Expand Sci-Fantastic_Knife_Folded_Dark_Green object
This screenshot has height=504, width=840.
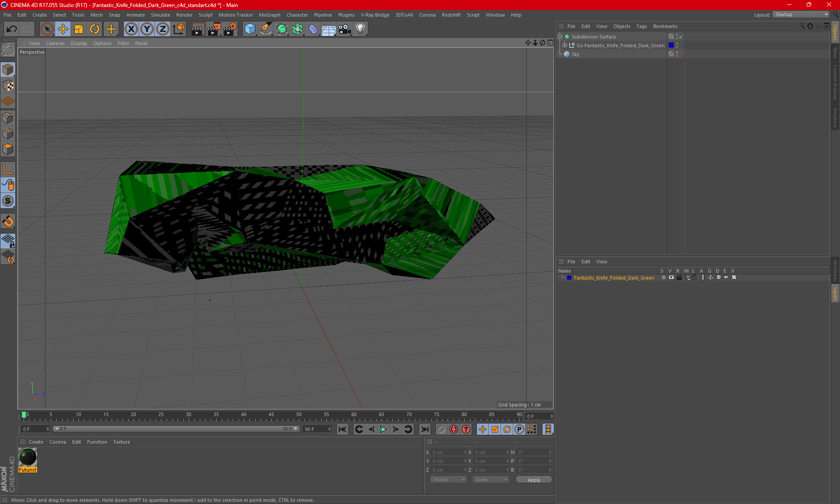click(565, 45)
